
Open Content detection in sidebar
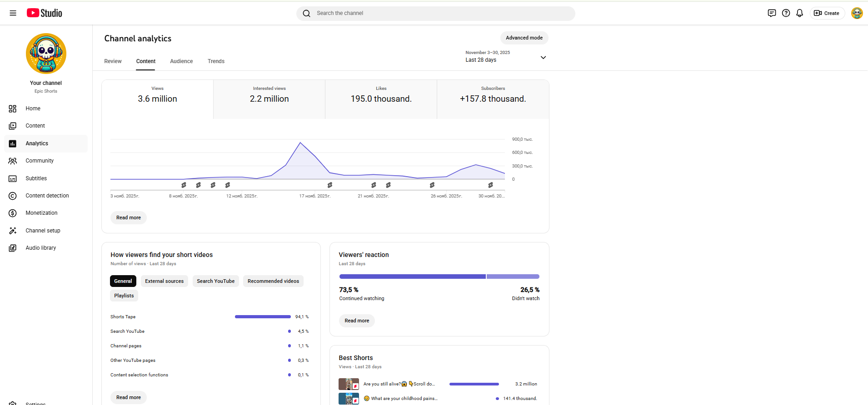(47, 196)
